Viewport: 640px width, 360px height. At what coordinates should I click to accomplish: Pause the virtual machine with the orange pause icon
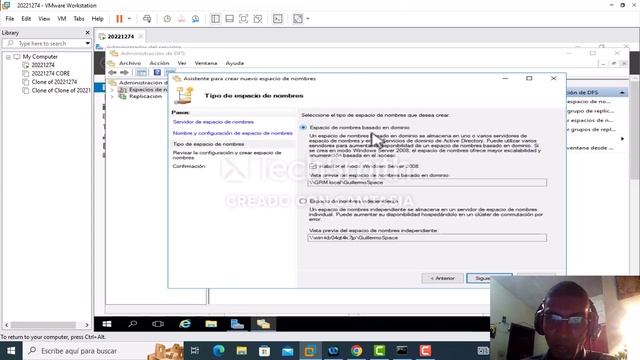119,19
